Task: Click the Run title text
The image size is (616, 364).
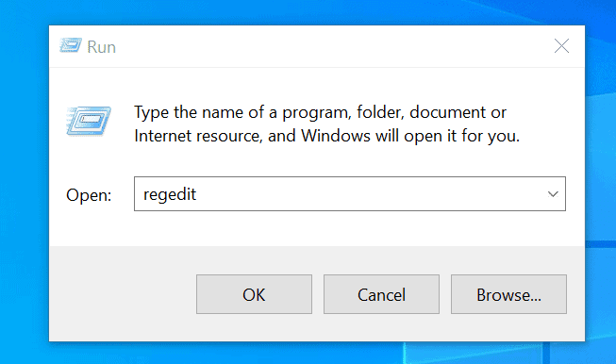Action: (101, 47)
